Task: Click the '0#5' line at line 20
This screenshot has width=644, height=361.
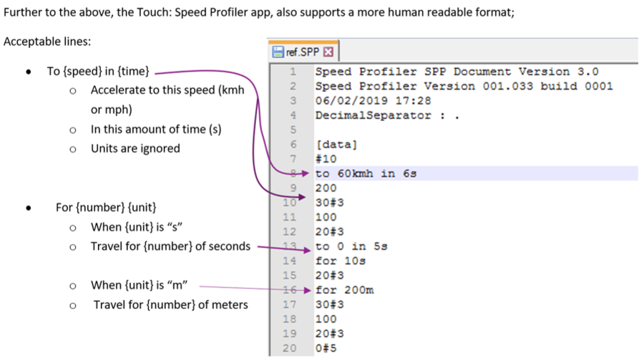Action: coord(326,348)
